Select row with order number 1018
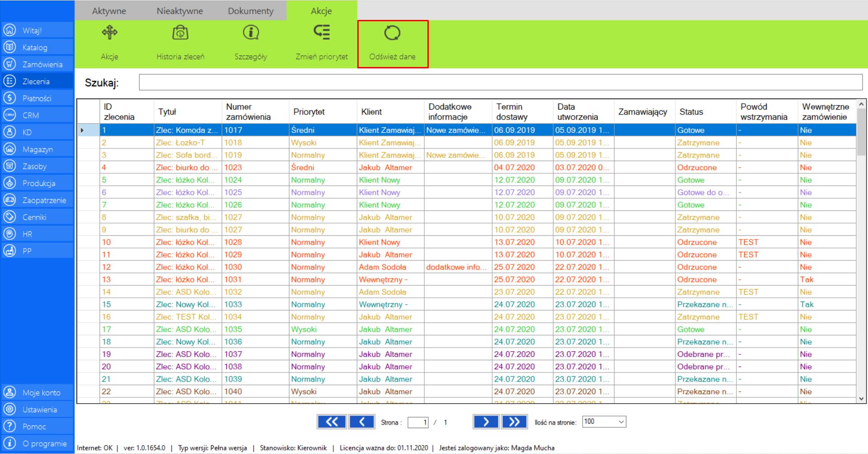The image size is (868, 454). [466, 143]
